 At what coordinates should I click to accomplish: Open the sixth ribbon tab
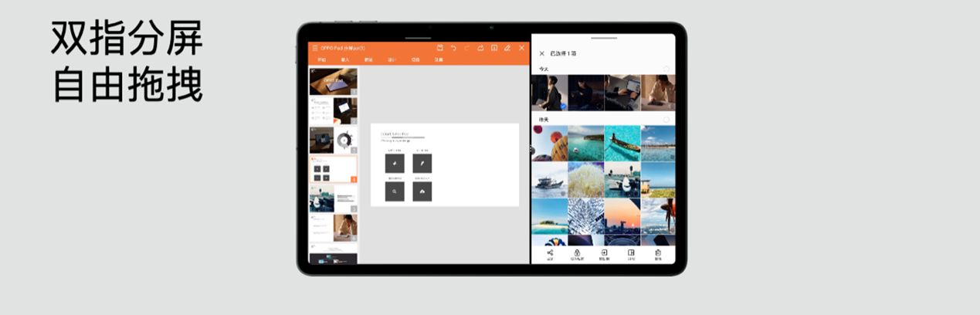pyautogui.click(x=439, y=59)
